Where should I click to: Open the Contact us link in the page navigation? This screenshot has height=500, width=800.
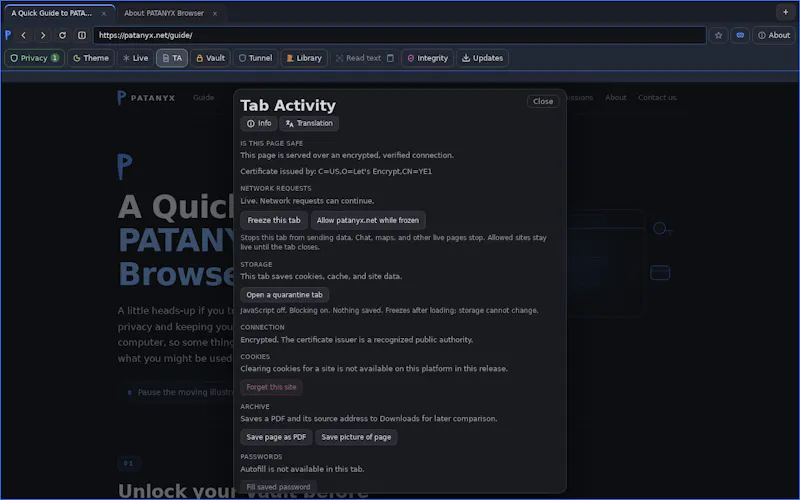point(657,97)
